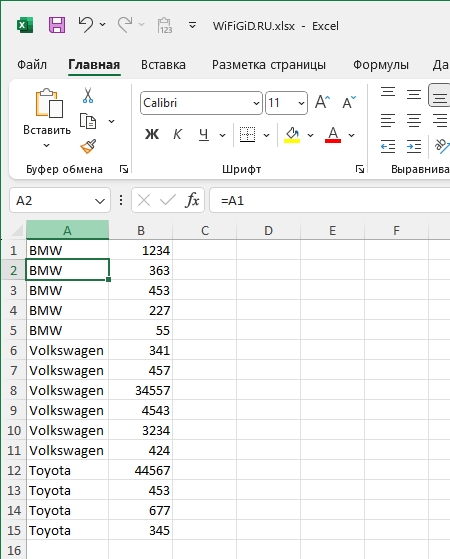Viewport: 450px width, 559px height.
Task: Toggle italic К formatting
Action: click(x=177, y=134)
